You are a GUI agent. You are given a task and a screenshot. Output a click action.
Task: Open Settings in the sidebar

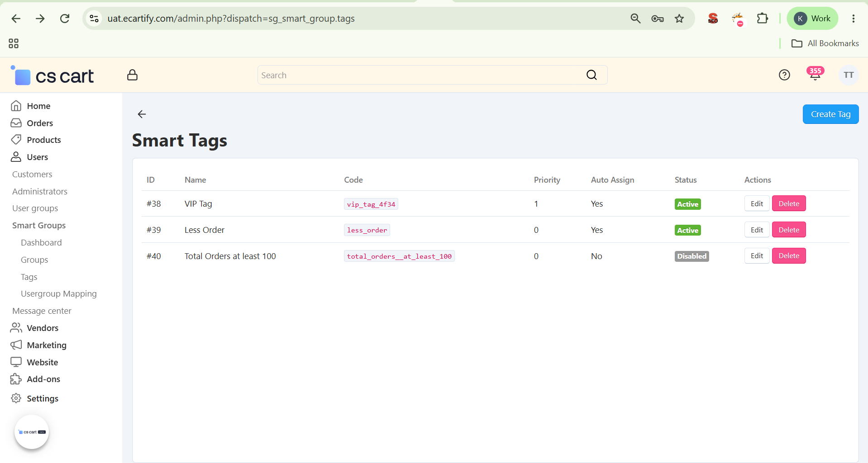coord(35,398)
